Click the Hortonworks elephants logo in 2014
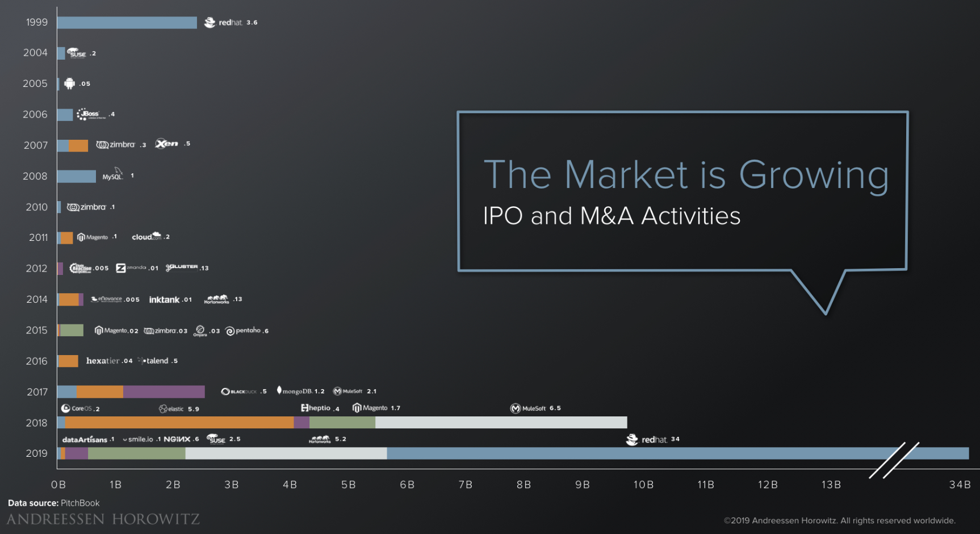This screenshot has height=534, width=980. 216,299
